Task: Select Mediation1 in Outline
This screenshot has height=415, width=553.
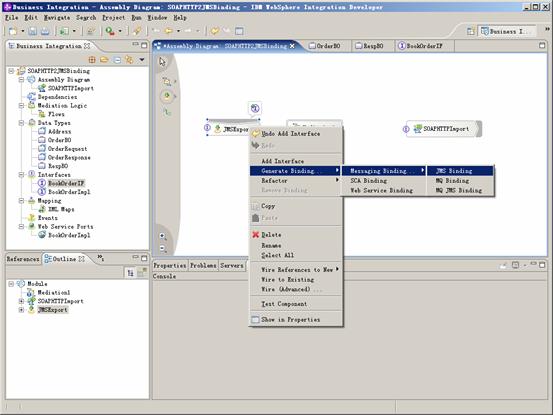Action: [54, 293]
